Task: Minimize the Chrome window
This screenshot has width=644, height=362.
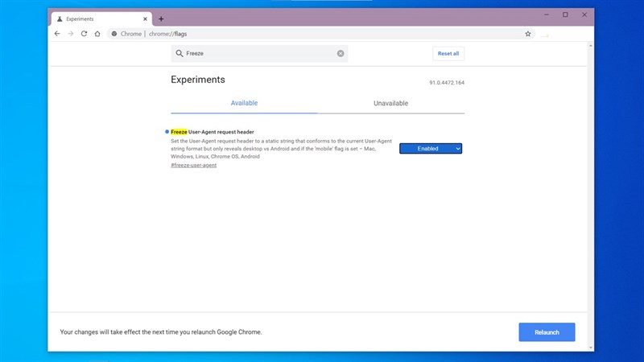Action: [x=547, y=14]
